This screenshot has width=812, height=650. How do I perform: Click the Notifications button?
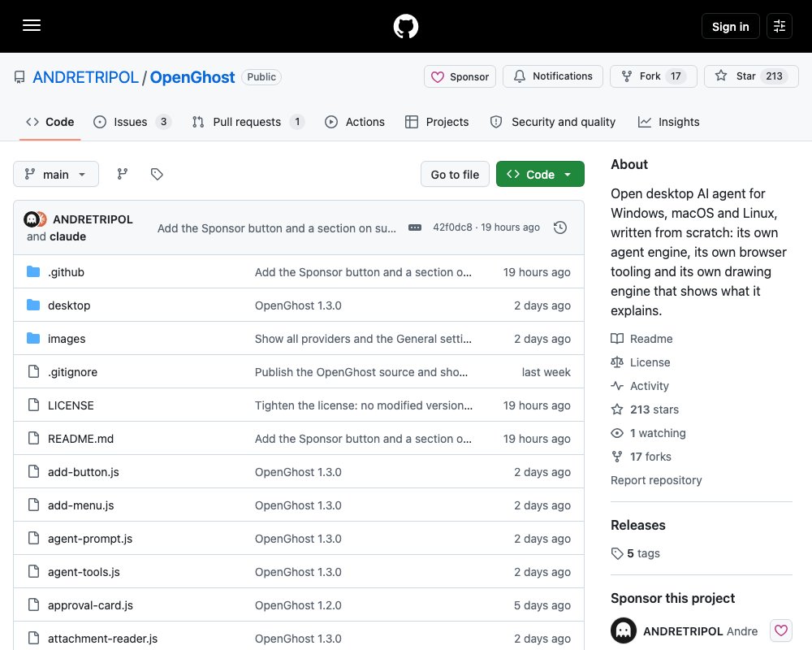552,76
